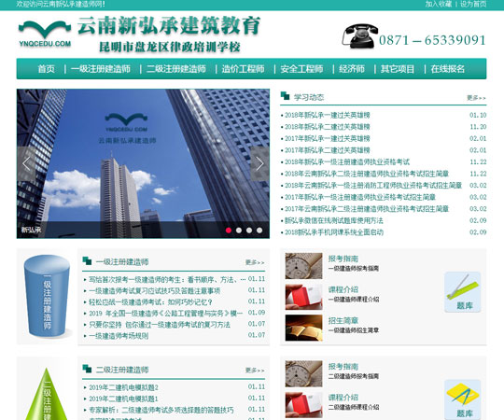Open article 2018年新弘承一建过关英雄榜
The width and height of the screenshot is (504, 420).
[328, 115]
